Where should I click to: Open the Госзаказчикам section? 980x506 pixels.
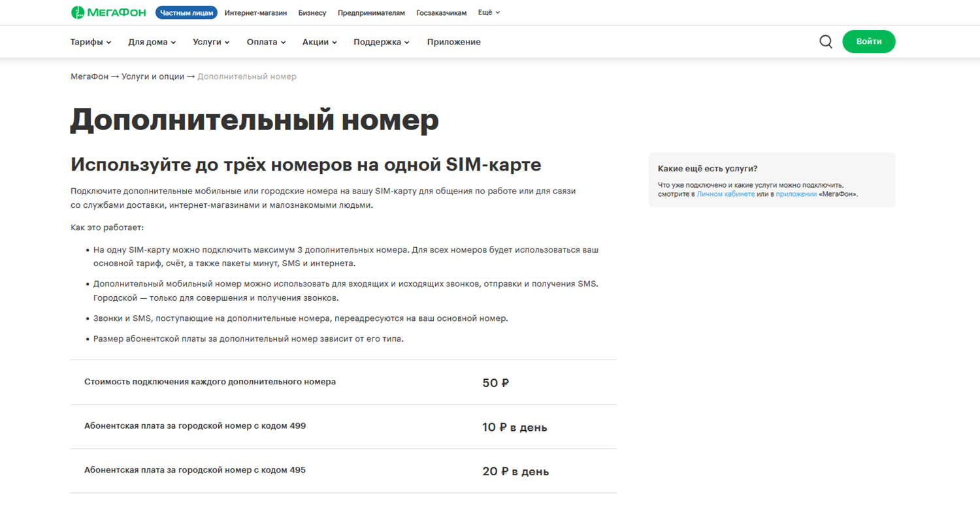click(x=442, y=12)
